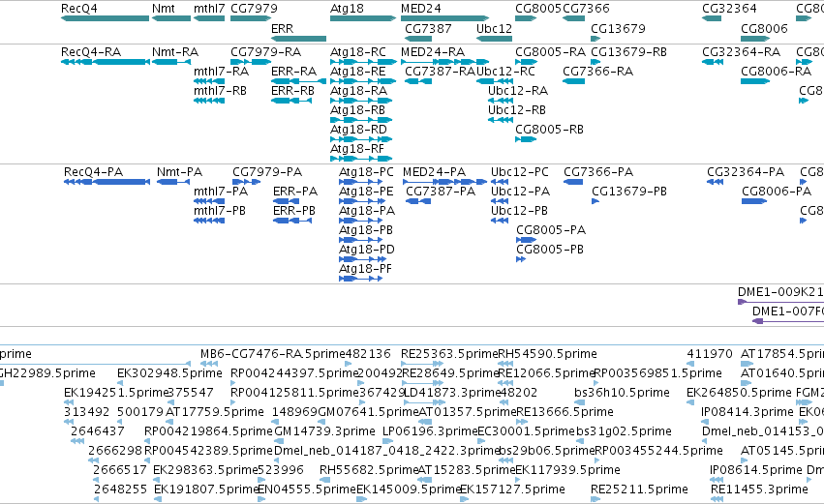Click the CG13679-PB protein label
The width and height of the screenshot is (824, 504).
tap(629, 192)
